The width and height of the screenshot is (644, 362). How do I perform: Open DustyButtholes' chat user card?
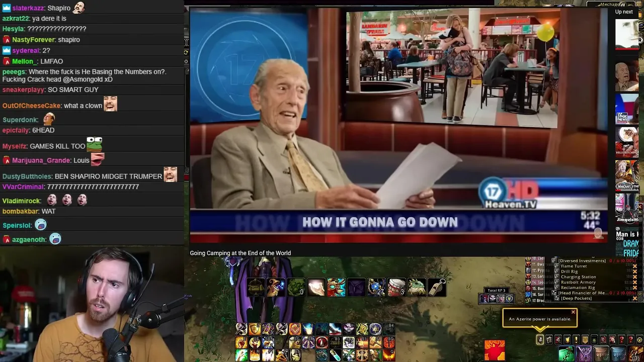27,176
